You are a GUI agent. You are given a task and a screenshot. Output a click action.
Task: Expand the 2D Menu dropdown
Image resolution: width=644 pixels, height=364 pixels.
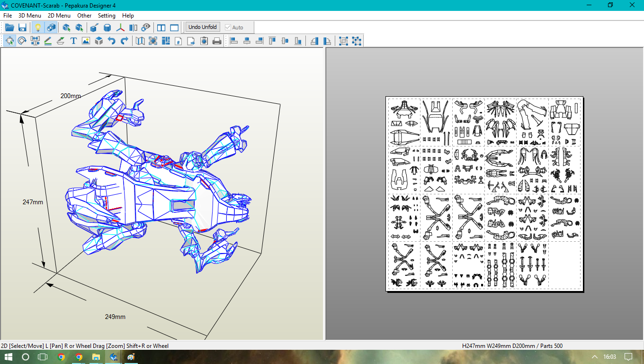tap(59, 16)
